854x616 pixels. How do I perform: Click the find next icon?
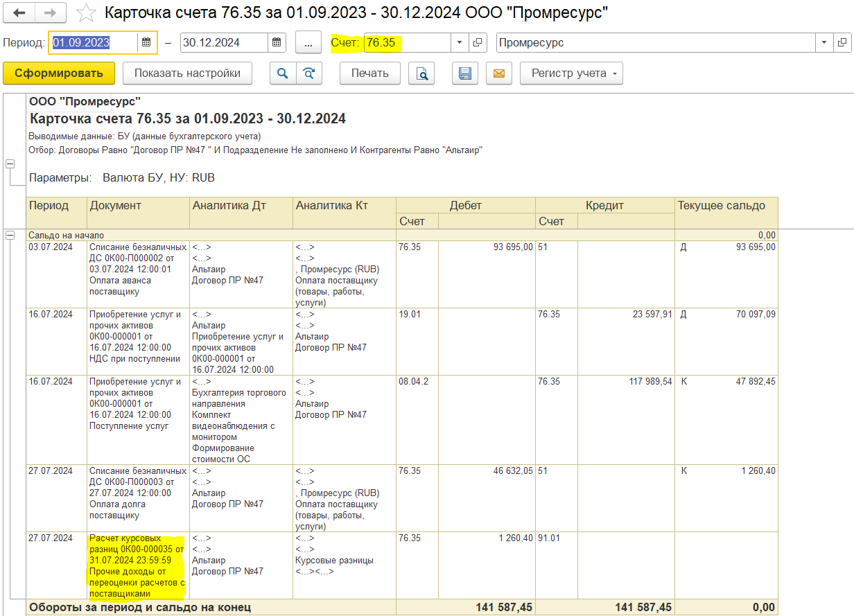click(x=309, y=73)
